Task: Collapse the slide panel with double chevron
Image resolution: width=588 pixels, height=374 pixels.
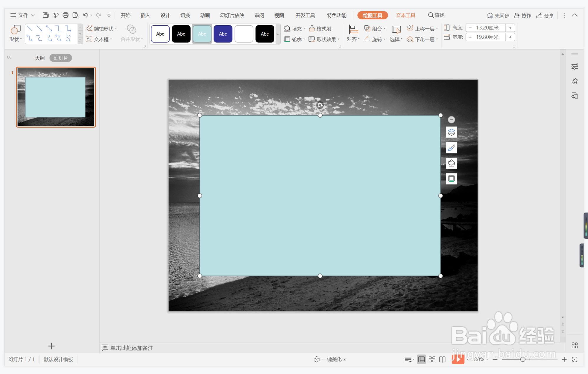Action: click(x=9, y=57)
